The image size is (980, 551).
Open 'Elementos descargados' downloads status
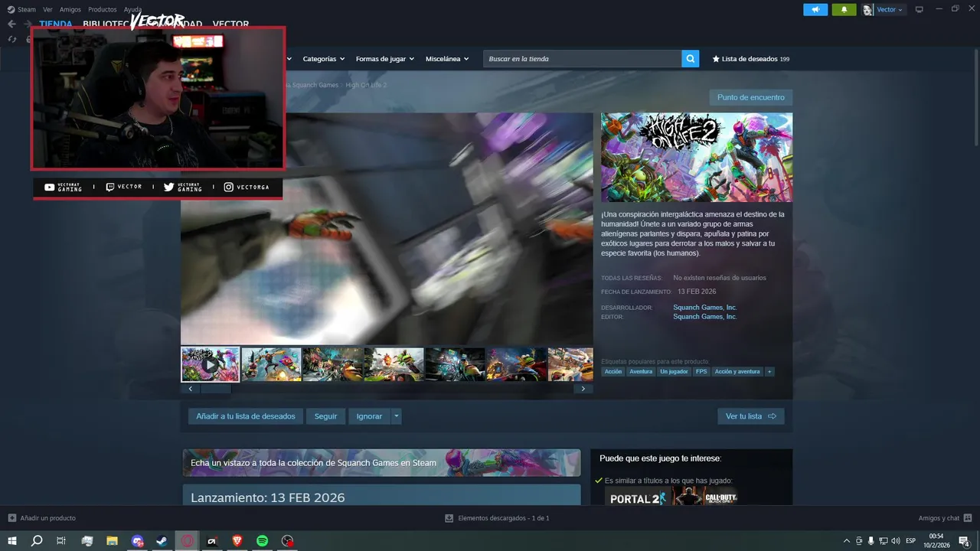pyautogui.click(x=498, y=518)
